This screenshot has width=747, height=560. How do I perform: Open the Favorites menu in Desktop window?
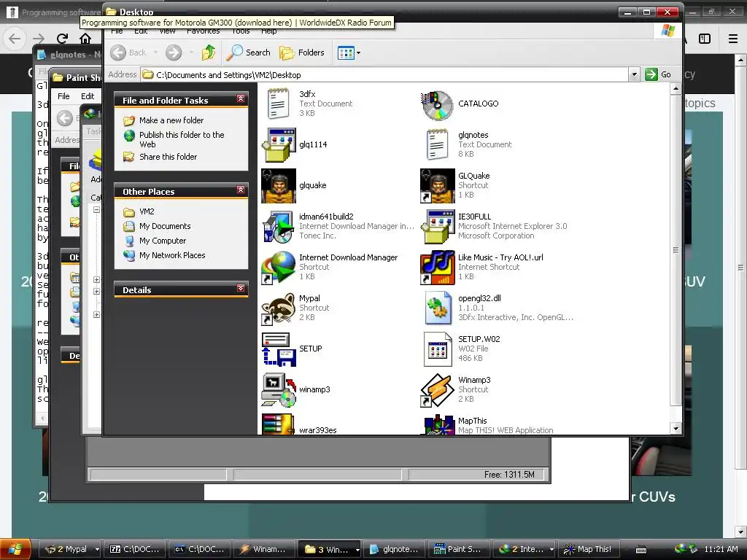pyautogui.click(x=203, y=31)
